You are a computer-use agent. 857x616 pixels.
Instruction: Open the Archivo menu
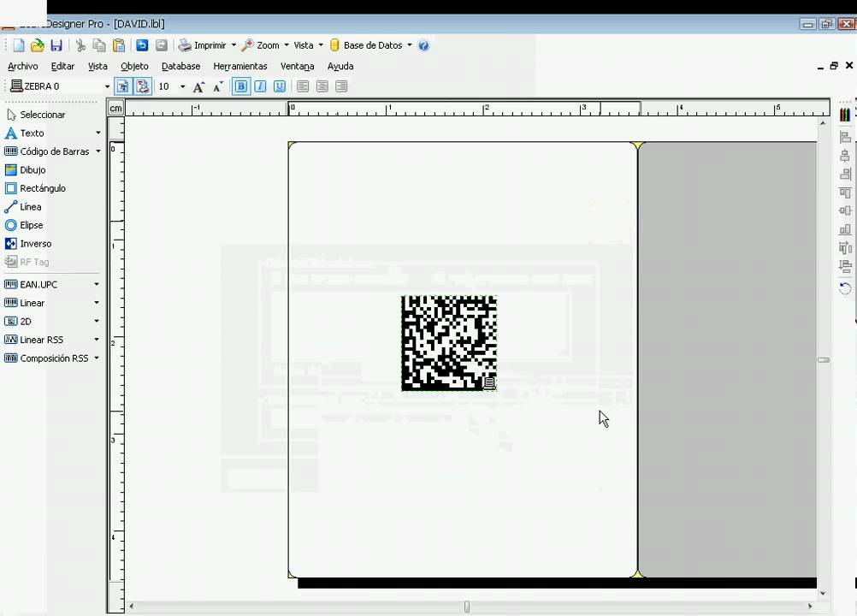(23, 66)
